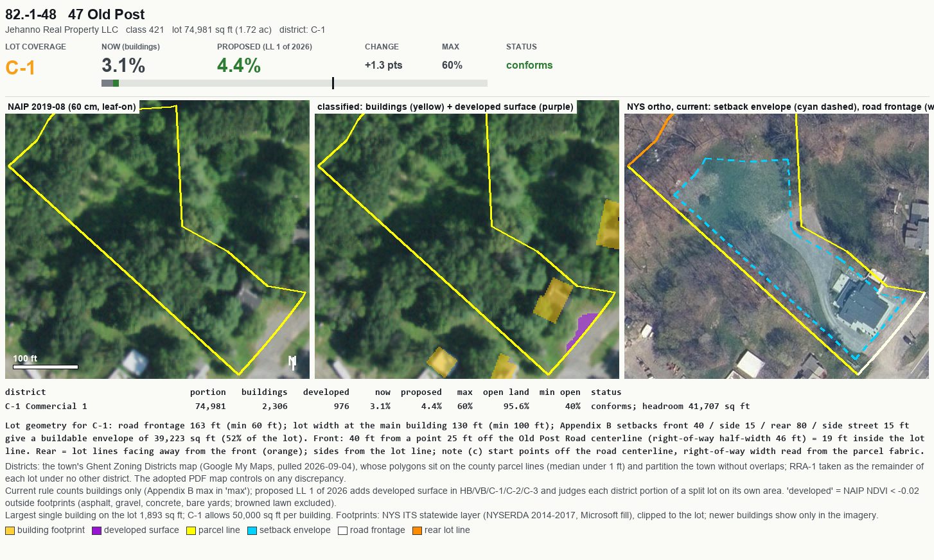Click the purple developed surface legend swatch
Image resolution: width=934 pixels, height=560 pixels.
96,530
